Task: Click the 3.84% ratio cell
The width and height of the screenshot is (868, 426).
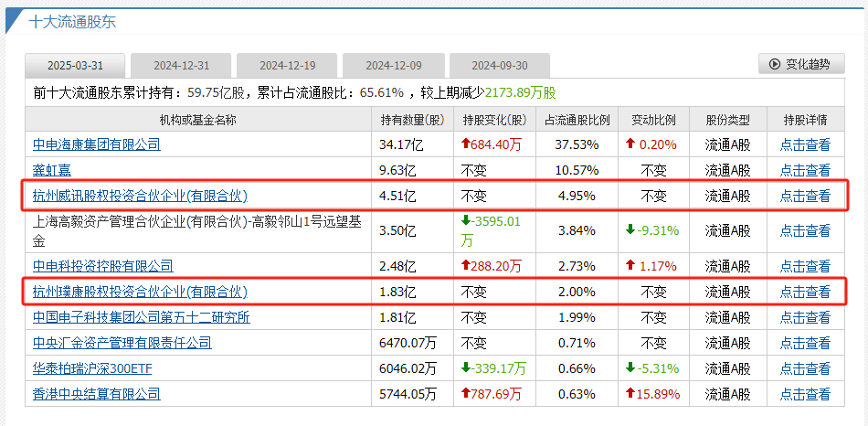Action: pos(577,231)
